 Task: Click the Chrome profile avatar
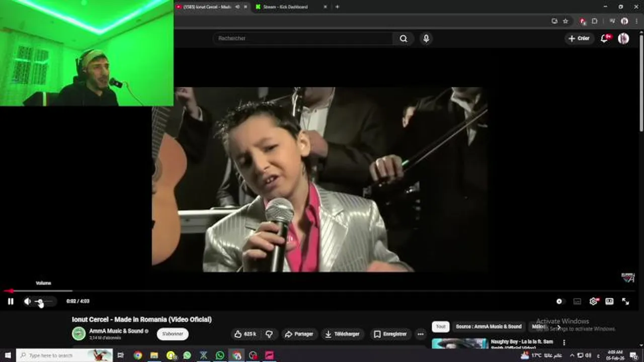(x=624, y=21)
